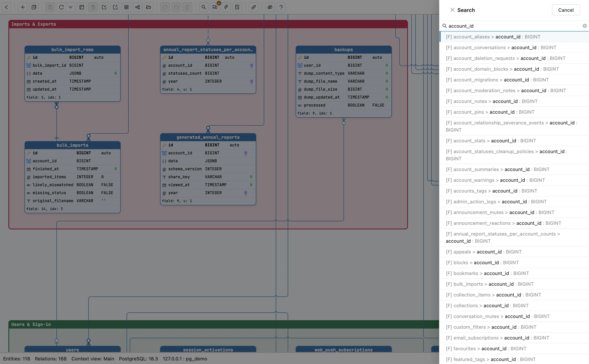Click the flag icon with orange badge
The height and width of the screenshot is (364, 589).
[x=215, y=7]
